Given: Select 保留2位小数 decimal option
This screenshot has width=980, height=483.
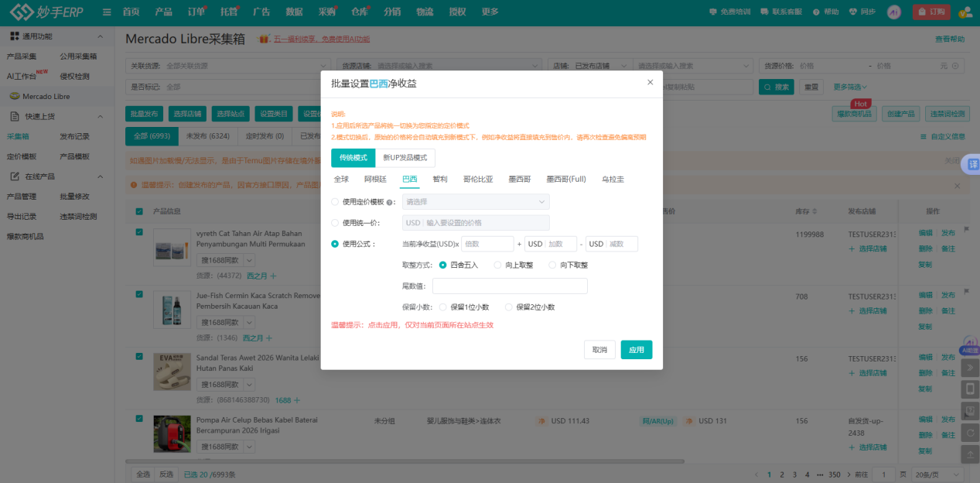Looking at the screenshot, I should pos(508,307).
